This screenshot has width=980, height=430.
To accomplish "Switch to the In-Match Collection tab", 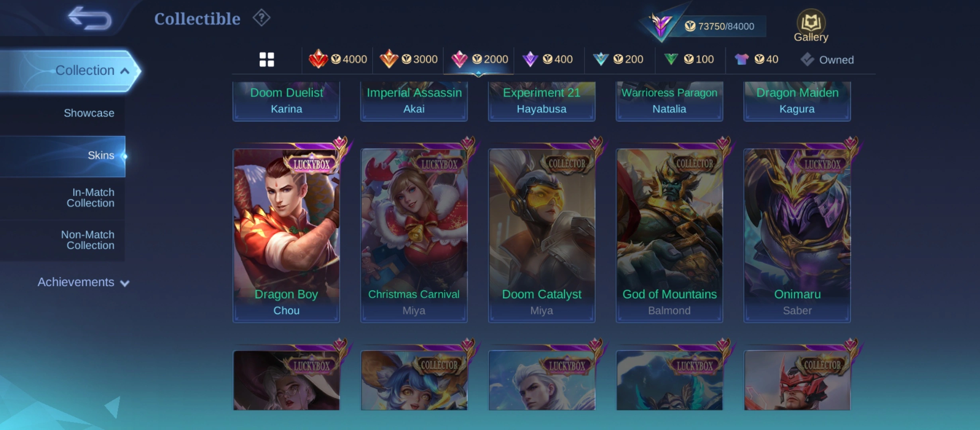I will (90, 197).
